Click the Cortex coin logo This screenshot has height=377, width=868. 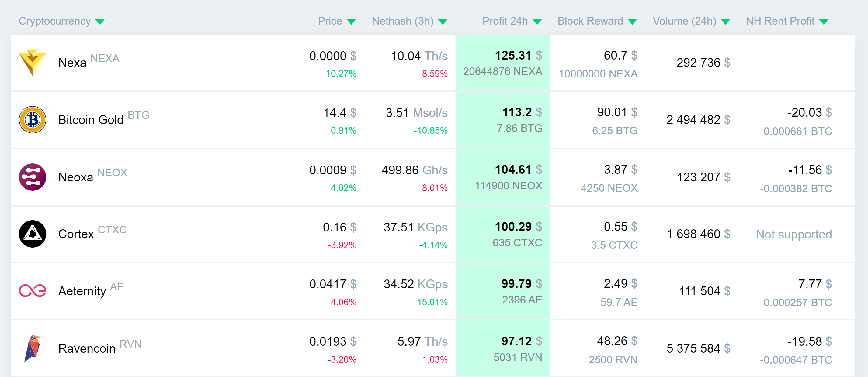point(32,234)
